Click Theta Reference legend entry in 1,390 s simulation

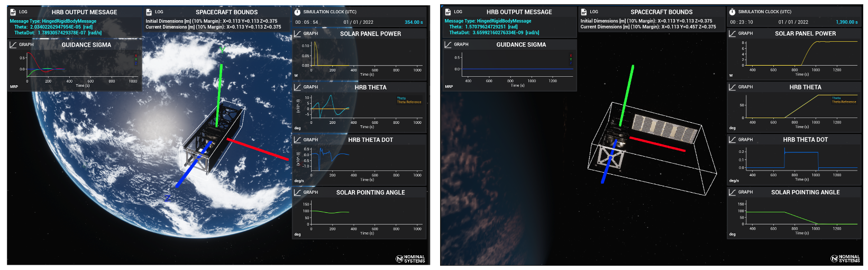(x=844, y=102)
